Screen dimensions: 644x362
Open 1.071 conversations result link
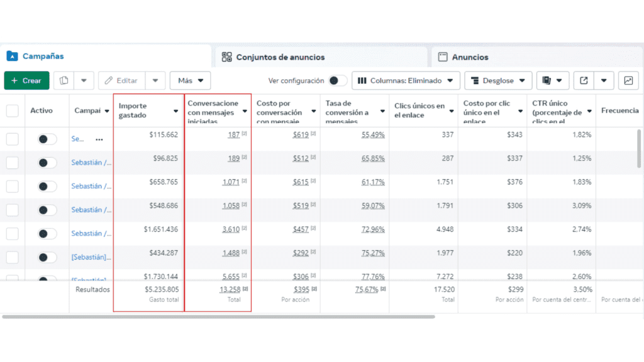point(231,182)
